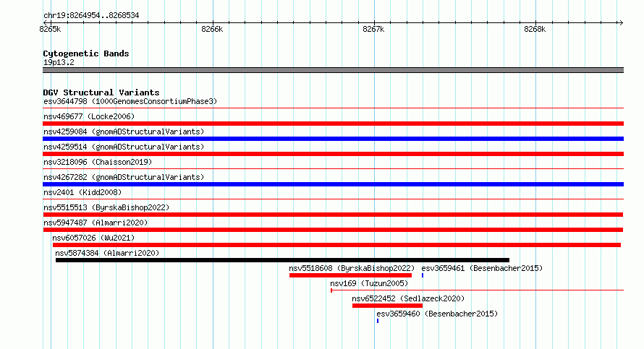Image resolution: width=644 pixels, height=349 pixels.
Task: Click the red nsv5518608 variant bar
Action: pos(350,275)
